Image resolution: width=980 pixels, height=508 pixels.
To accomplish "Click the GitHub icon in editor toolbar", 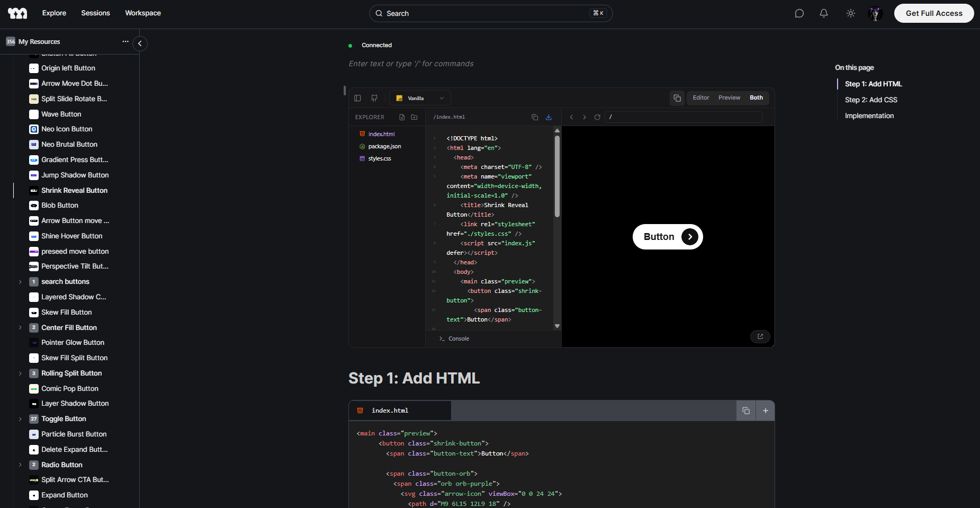I will pos(374,98).
